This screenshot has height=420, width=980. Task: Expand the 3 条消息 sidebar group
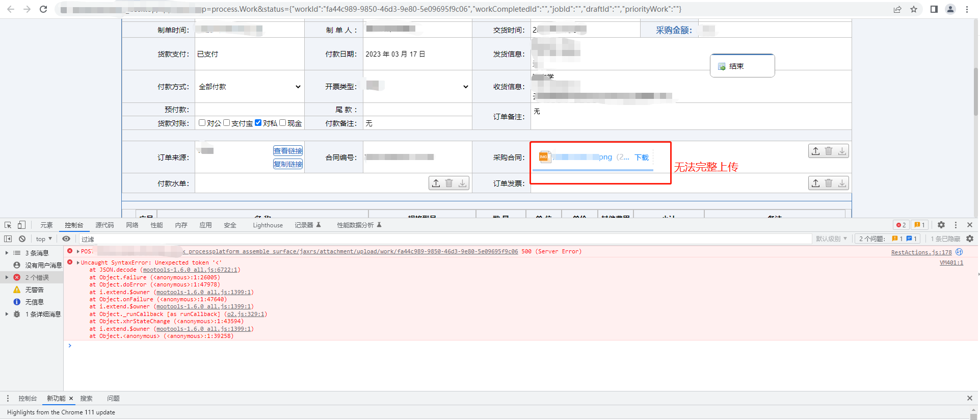click(7, 253)
